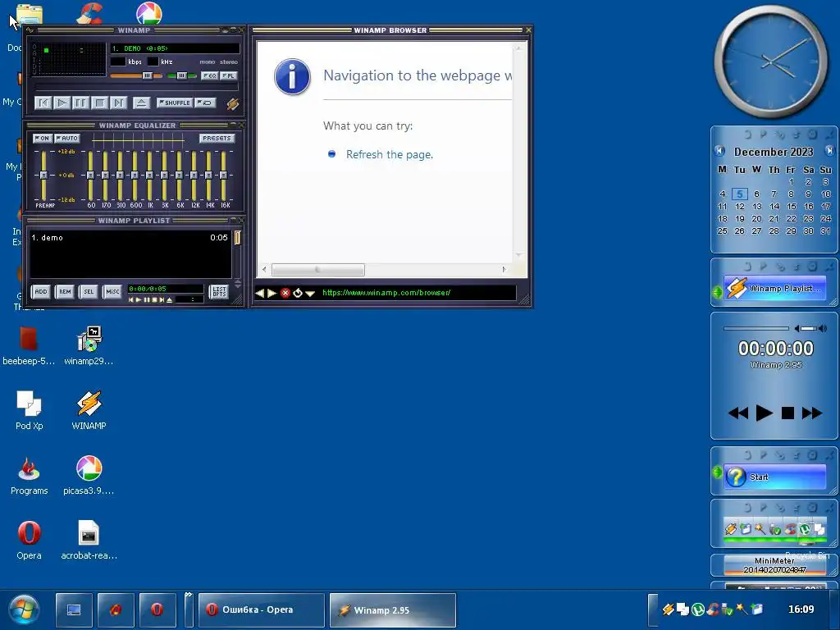Viewport: 840px width, 630px height.
Task: Open the dropdown arrow in Winamp Browser toolbar
Action: pos(309,294)
